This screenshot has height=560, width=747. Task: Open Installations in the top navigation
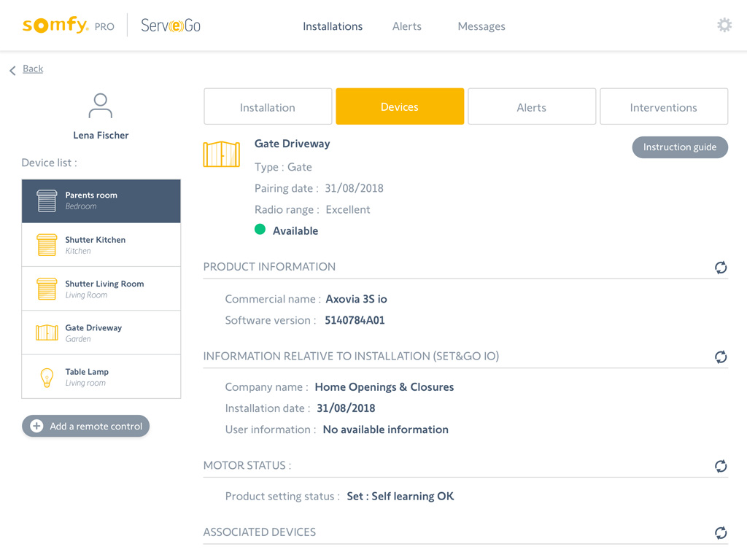click(x=333, y=26)
